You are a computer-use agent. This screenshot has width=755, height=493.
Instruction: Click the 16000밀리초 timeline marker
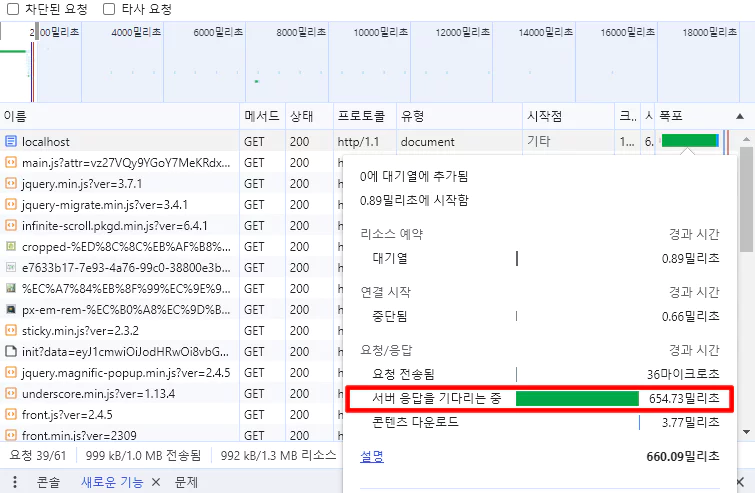627,32
